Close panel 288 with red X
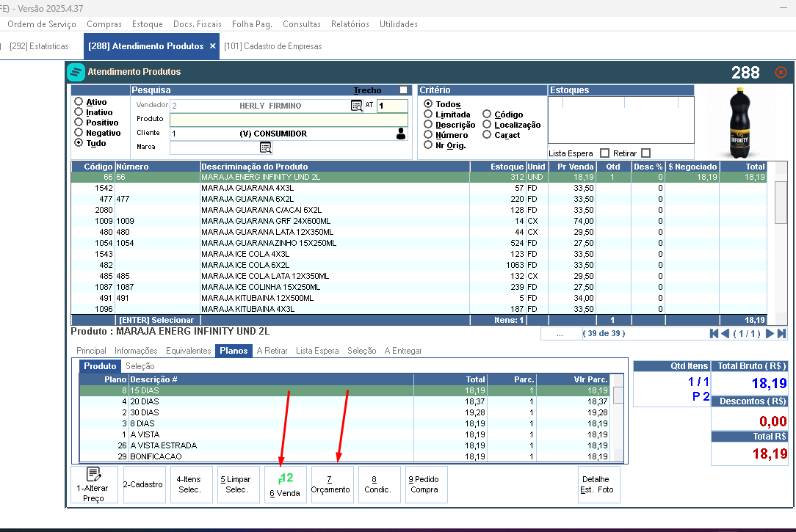Image resolution: width=796 pixels, height=532 pixels. tap(781, 73)
